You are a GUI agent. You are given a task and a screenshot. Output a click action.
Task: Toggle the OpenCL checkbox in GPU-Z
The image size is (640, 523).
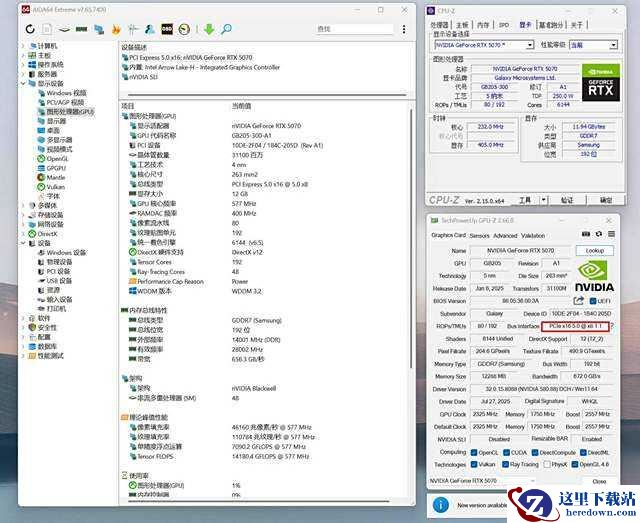point(474,452)
